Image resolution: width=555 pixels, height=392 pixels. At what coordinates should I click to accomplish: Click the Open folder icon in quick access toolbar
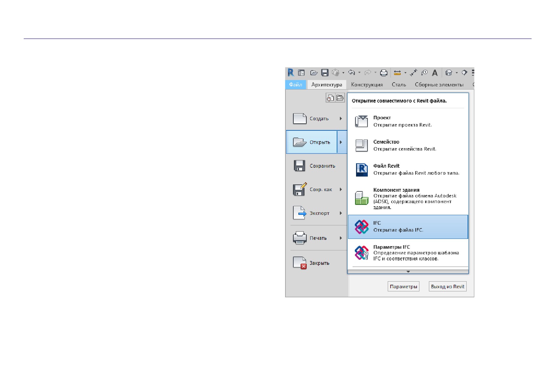[x=314, y=73]
